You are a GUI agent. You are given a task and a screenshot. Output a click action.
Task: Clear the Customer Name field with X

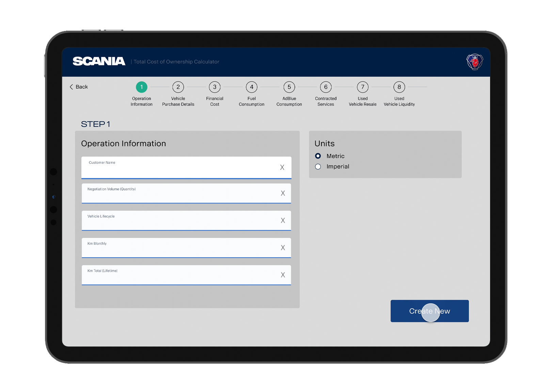(282, 167)
